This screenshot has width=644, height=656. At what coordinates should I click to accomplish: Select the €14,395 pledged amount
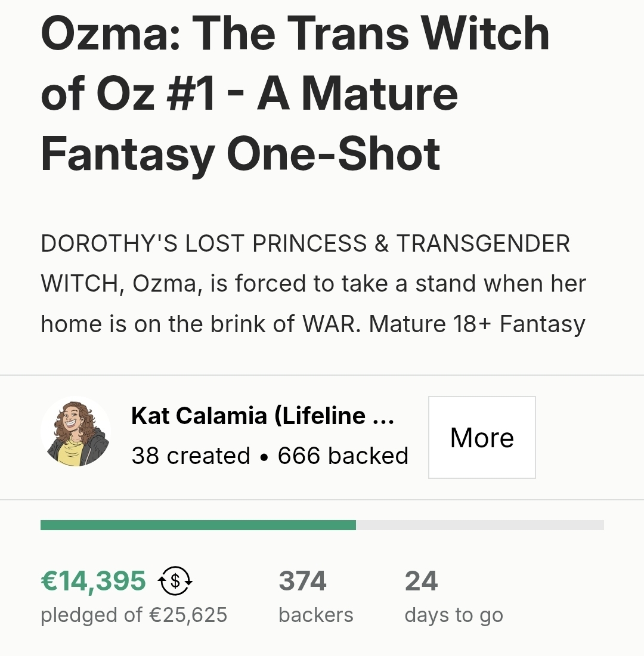(93, 581)
